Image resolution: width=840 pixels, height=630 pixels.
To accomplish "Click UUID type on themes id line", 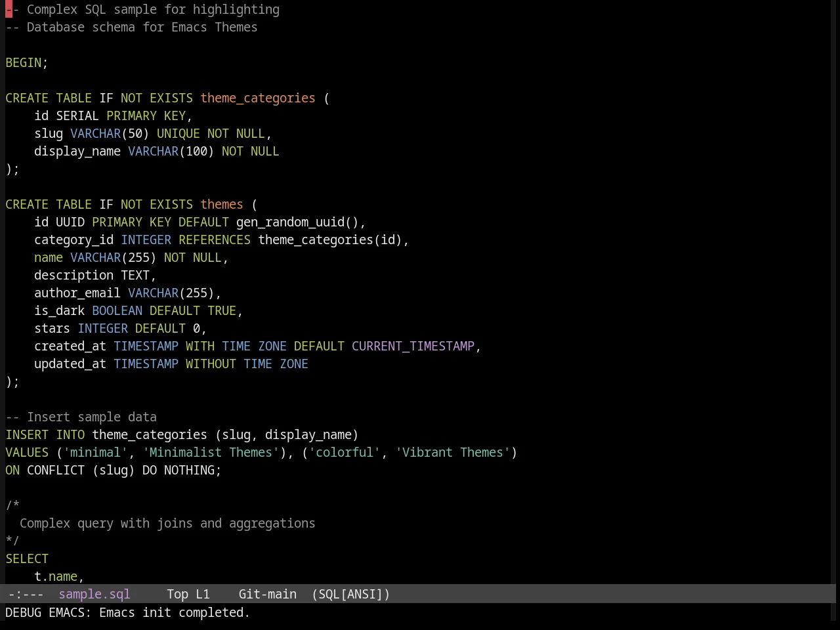I will pyautogui.click(x=70, y=222).
